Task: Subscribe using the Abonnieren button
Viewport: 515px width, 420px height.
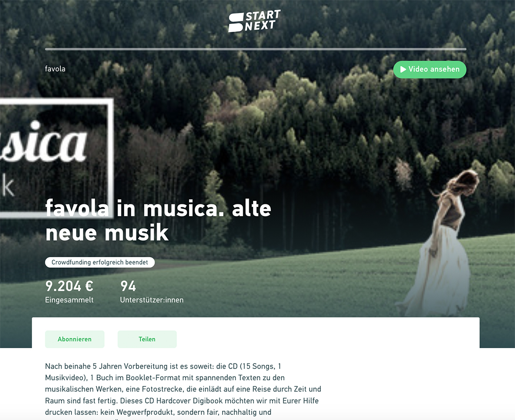Action: click(75, 339)
